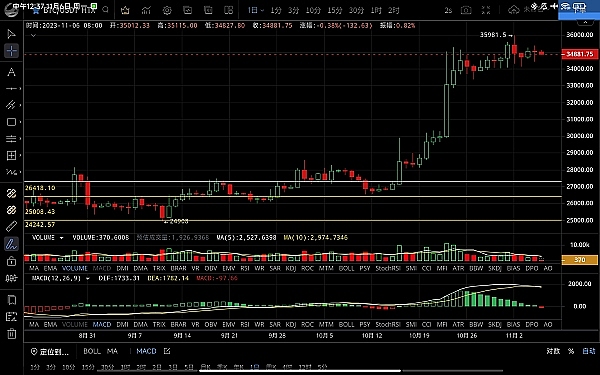Screen dimensions: 600x375
Task: Pick the parallel channel drawing tool
Action: (11, 105)
